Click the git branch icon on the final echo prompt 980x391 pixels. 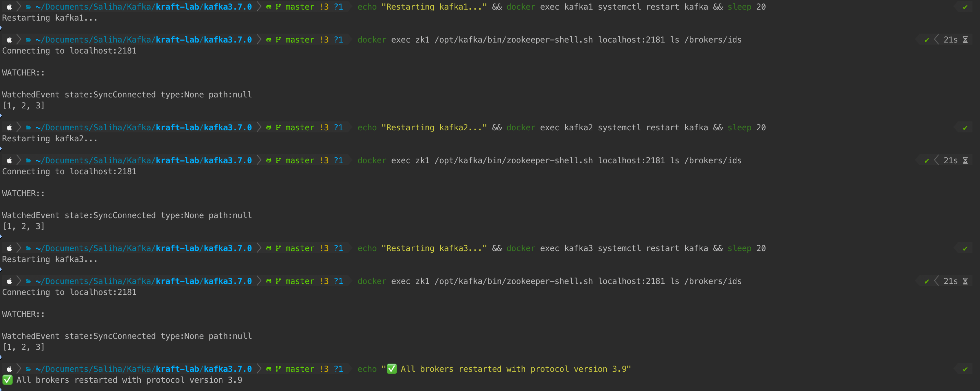[x=278, y=369]
